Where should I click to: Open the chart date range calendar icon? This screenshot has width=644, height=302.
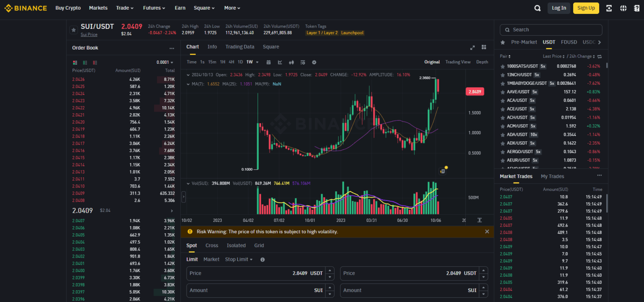point(268,62)
